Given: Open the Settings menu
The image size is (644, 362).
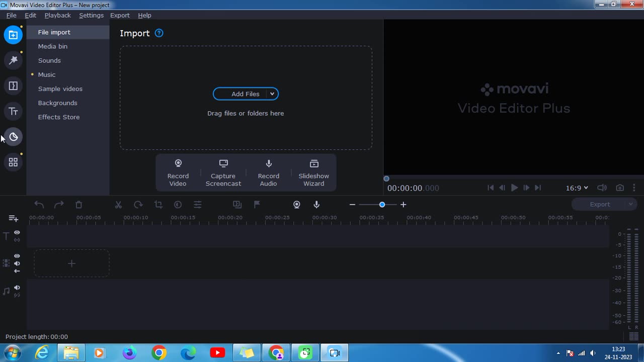Looking at the screenshot, I should click(x=91, y=15).
